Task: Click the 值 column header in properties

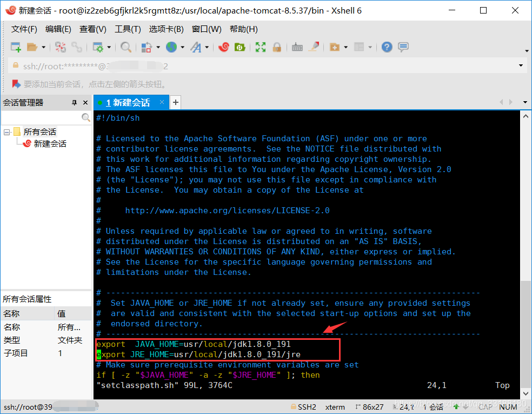Action: pos(73,313)
